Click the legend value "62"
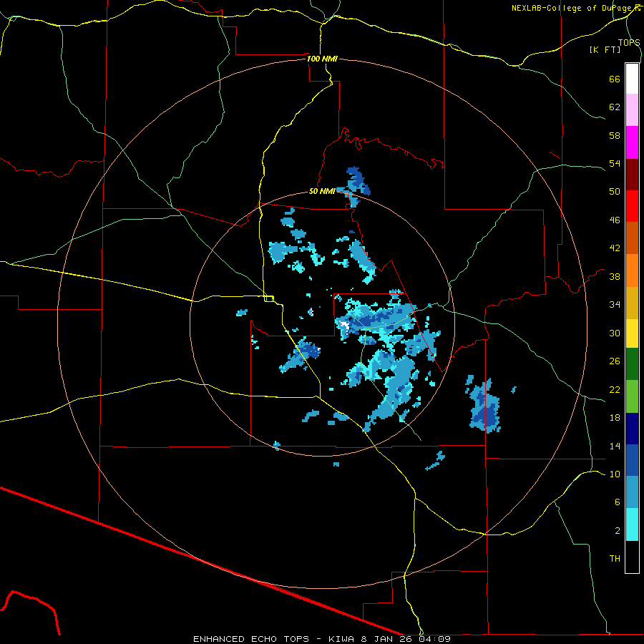Viewport: 644px width, 644px height. [x=615, y=107]
